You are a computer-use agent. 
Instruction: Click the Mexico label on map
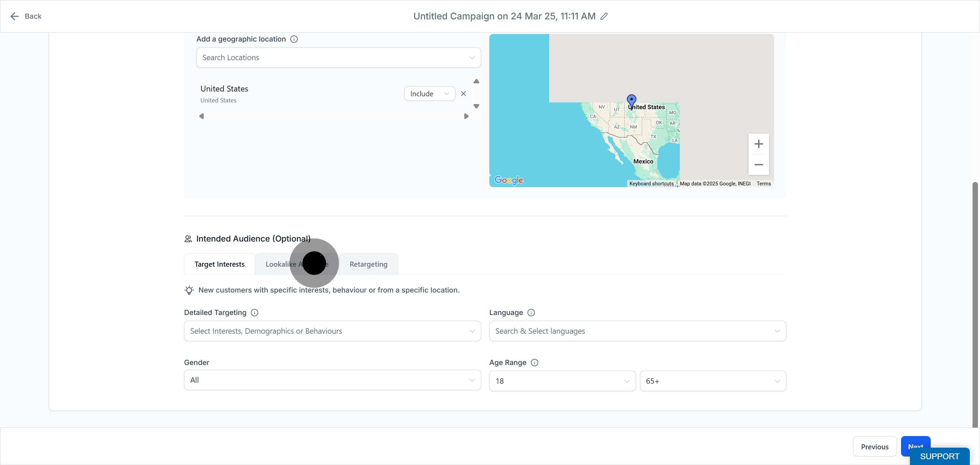point(643,162)
